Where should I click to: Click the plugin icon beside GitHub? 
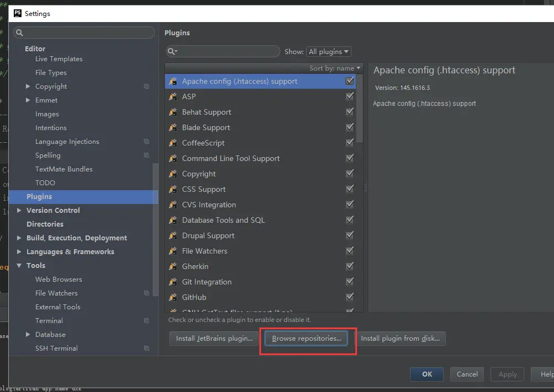coord(173,297)
